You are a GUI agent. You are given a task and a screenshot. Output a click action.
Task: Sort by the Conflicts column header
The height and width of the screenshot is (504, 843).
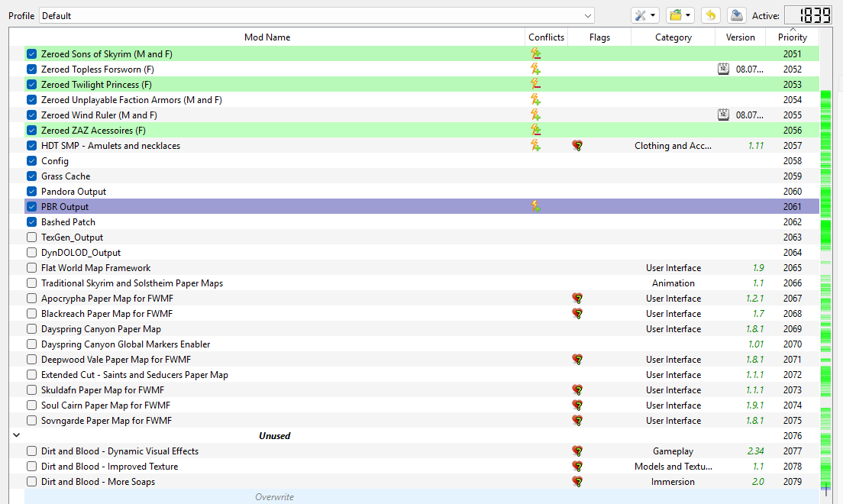coord(546,37)
